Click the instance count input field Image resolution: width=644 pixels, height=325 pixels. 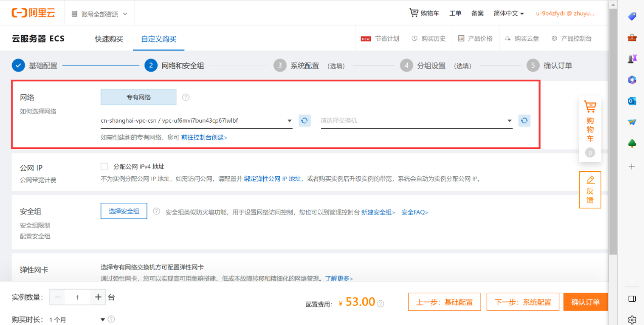coord(78,297)
